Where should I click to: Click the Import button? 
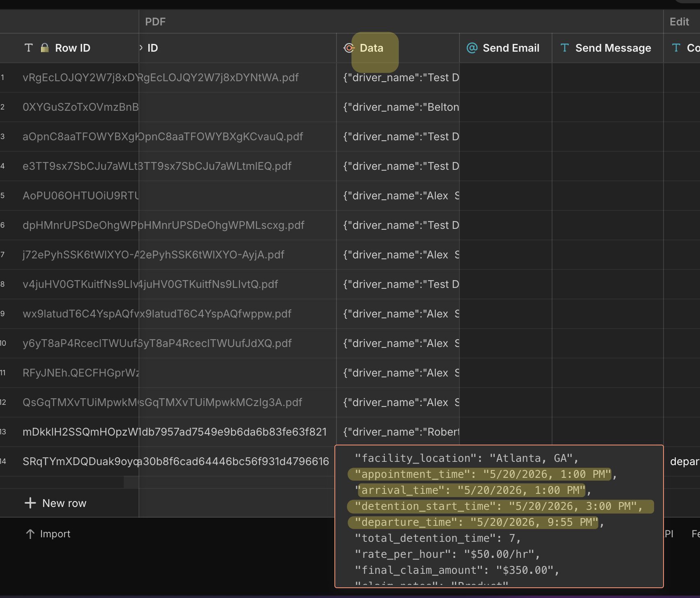click(x=48, y=534)
